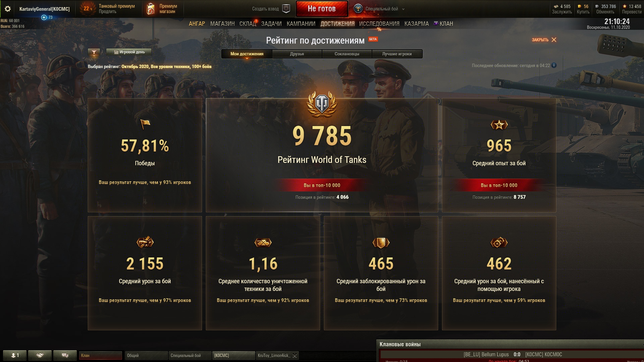
Task: Toggle the Не готов ready button
Action: (x=322, y=9)
